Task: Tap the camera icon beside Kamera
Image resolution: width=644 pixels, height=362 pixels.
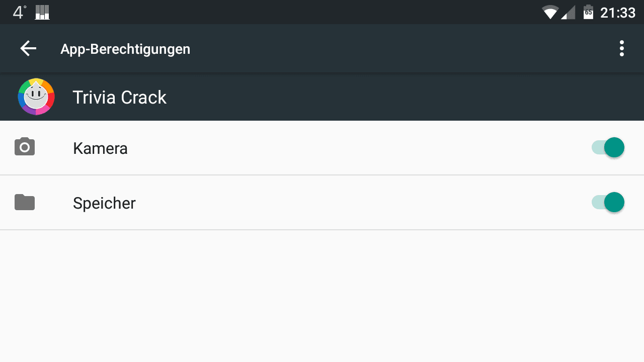Action: (25, 147)
